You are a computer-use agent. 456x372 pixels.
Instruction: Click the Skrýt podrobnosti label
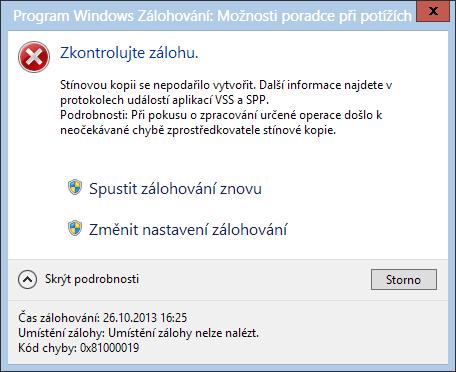tap(92, 279)
